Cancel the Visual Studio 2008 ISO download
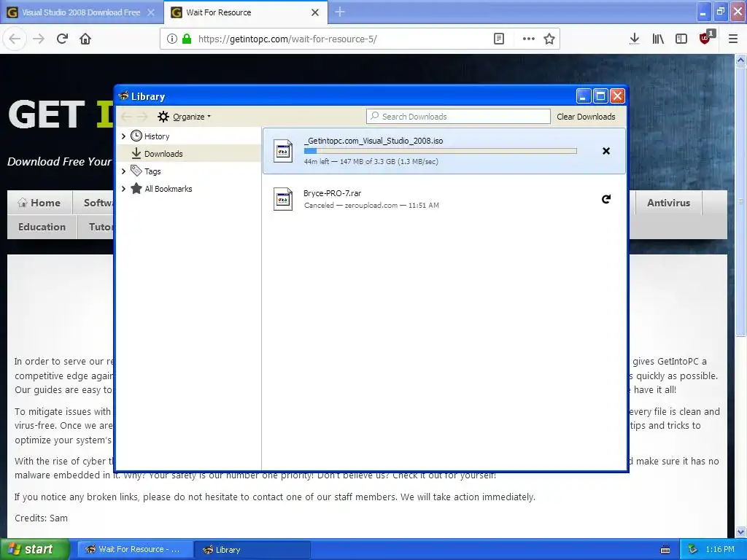The image size is (747, 560). point(606,151)
